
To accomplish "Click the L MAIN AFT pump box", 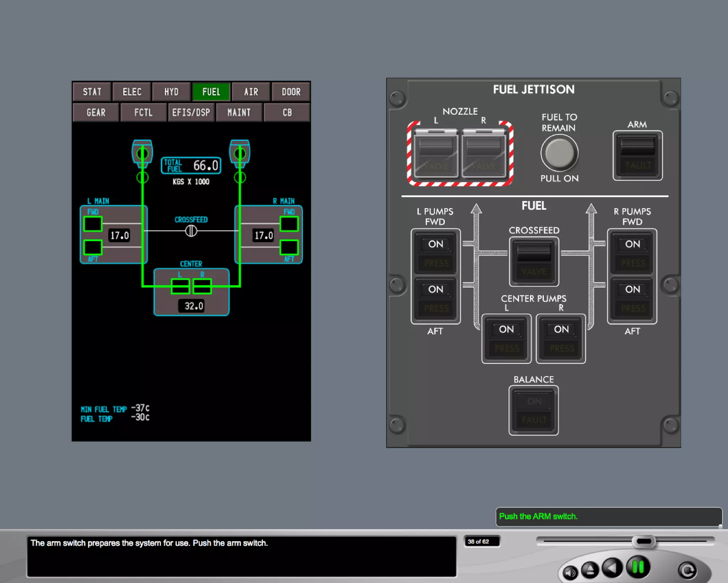I will pyautogui.click(x=93, y=247).
